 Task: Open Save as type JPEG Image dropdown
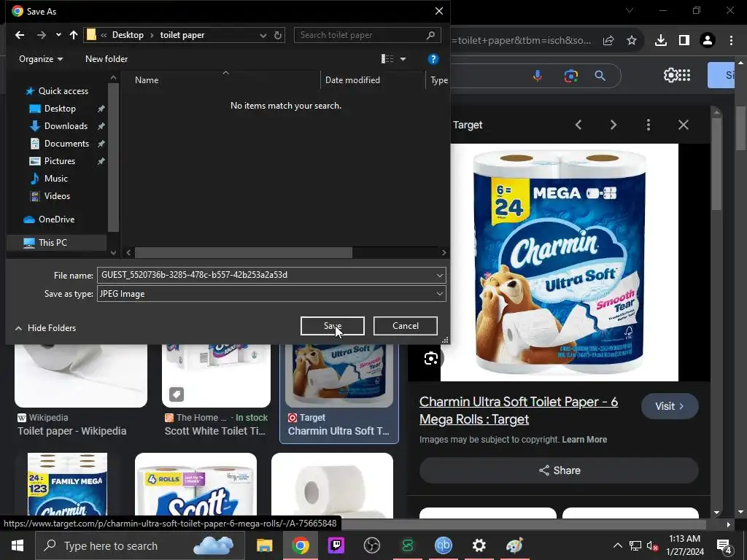click(x=271, y=294)
